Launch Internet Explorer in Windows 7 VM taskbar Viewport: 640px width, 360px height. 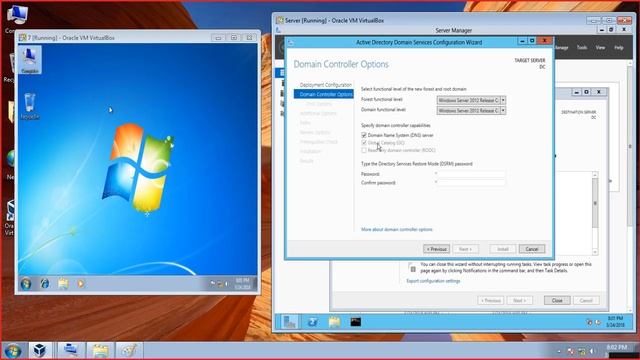44,283
